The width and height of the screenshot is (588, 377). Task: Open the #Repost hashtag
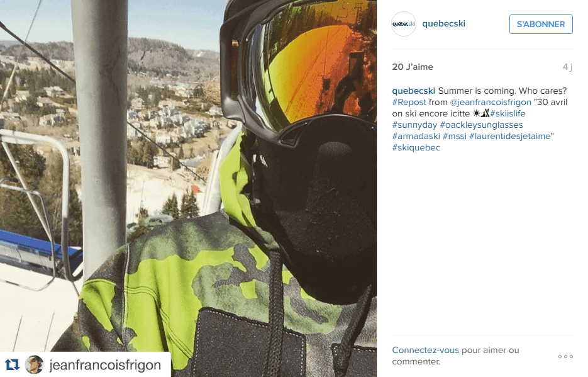[x=409, y=102]
